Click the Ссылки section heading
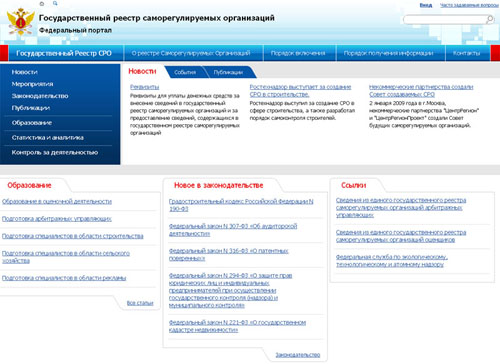The width and height of the screenshot is (500, 364). [x=354, y=185]
